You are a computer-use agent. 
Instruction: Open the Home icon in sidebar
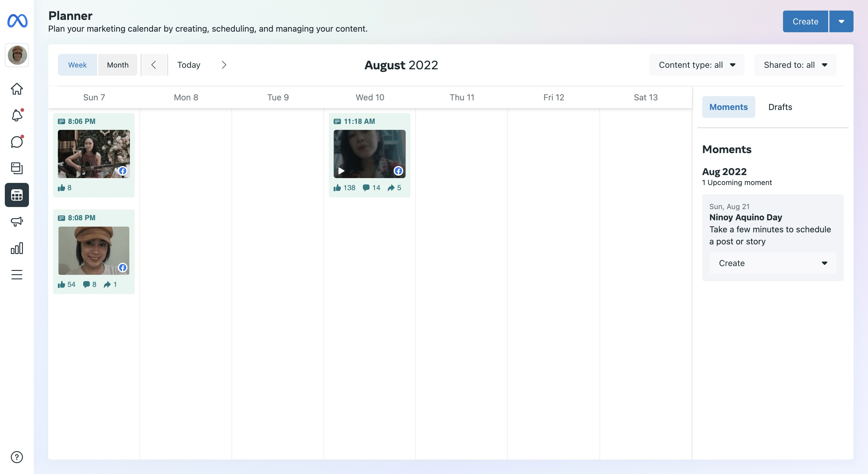click(x=17, y=89)
